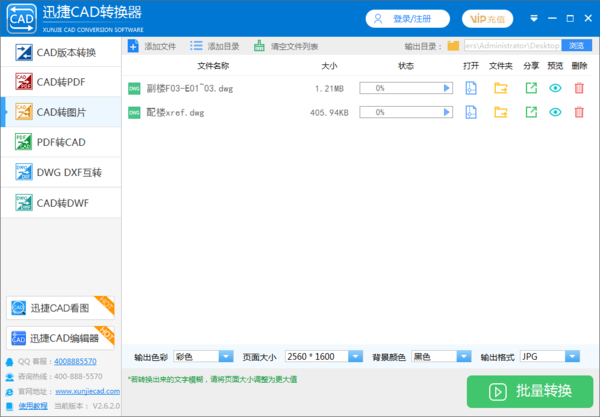Share icon for 副楼F03-E01~03.dwg
The height and width of the screenshot is (417, 600).
tap(531, 88)
